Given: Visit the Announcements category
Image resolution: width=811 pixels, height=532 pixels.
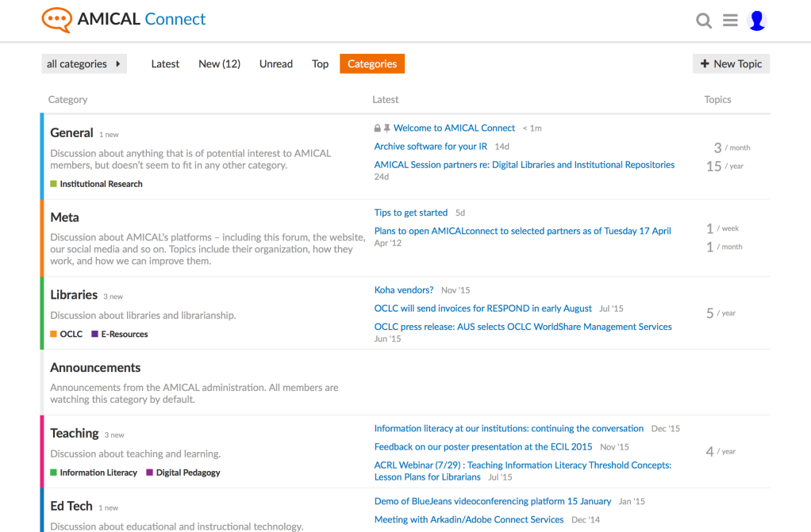Looking at the screenshot, I should coord(95,368).
